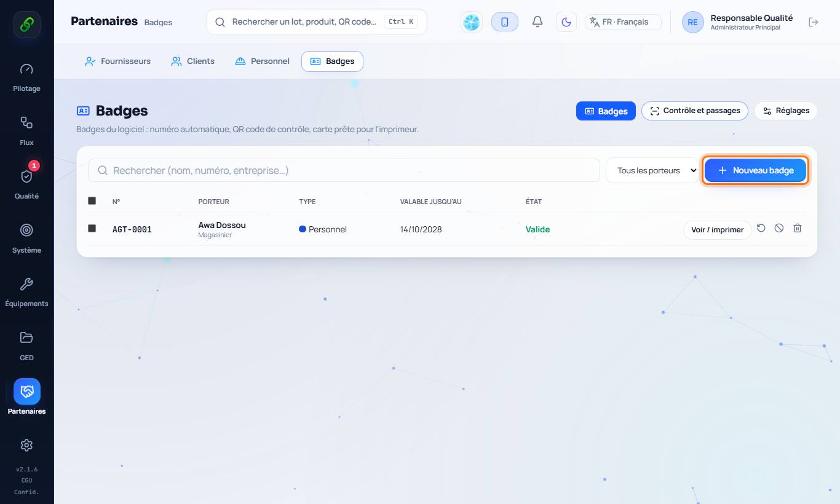Click the 14/10/2028 validity date
840x504 pixels.
coord(421,229)
